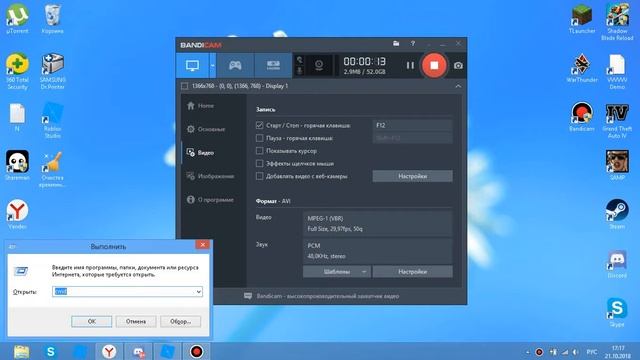The image size is (640, 360).
Task: Select SAMP desktop icon
Action: click(x=617, y=165)
